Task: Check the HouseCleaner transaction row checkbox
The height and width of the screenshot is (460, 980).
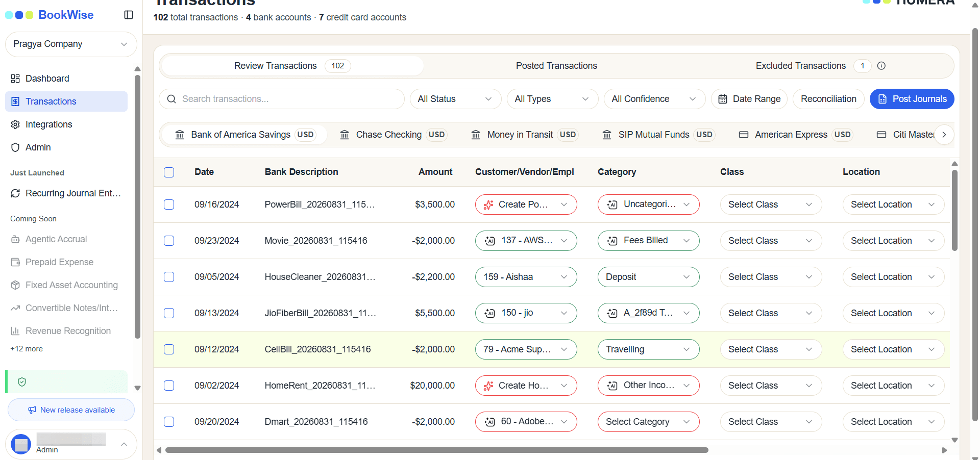Action: click(169, 277)
